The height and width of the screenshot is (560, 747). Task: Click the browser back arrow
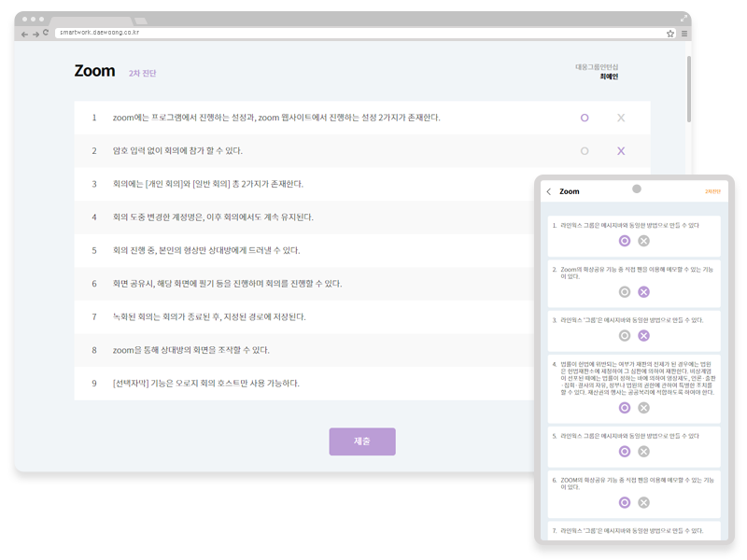pyautogui.click(x=24, y=34)
